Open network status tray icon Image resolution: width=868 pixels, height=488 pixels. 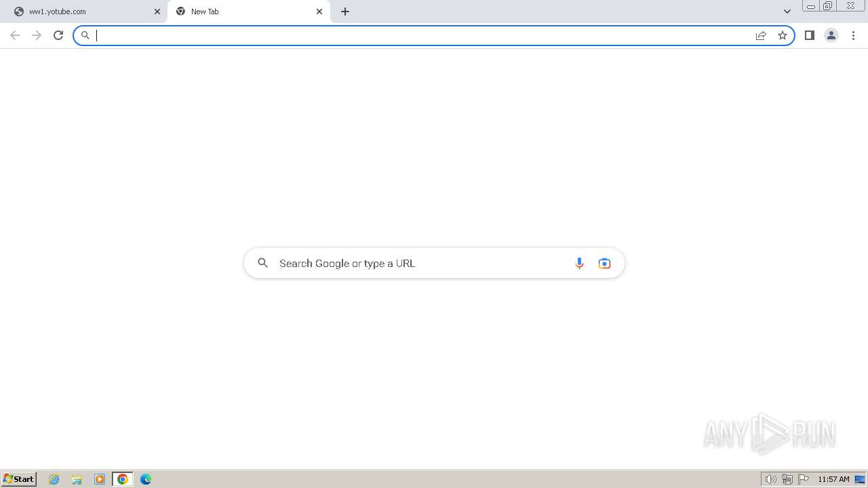(x=787, y=479)
